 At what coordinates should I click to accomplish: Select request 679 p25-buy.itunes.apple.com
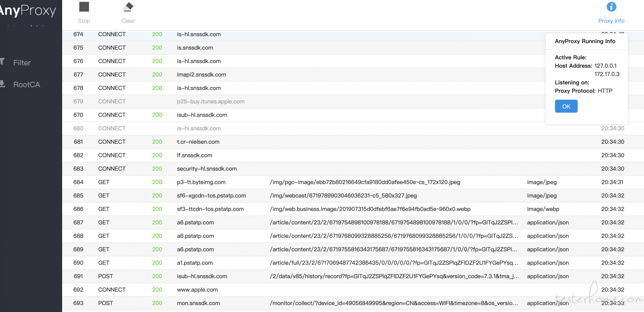point(353,101)
